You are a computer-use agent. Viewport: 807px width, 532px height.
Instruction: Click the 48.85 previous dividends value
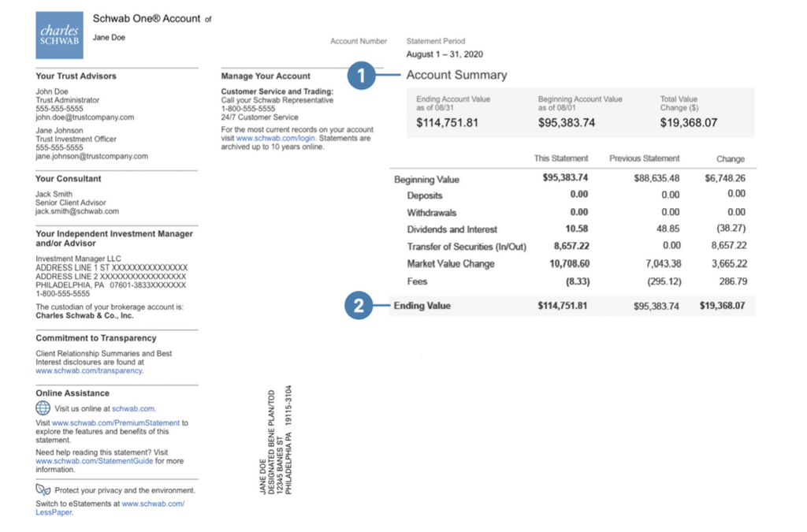[668, 229]
